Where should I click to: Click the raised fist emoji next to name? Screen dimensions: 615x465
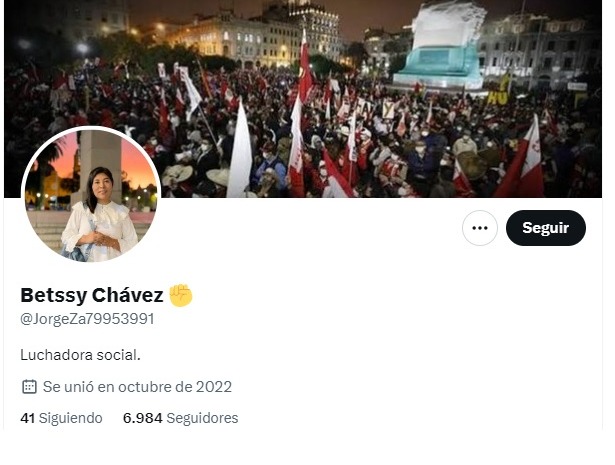(181, 295)
